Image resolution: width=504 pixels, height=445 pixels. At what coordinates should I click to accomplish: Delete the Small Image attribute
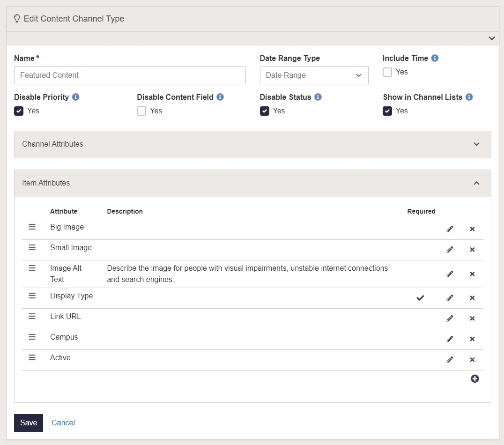[472, 250]
